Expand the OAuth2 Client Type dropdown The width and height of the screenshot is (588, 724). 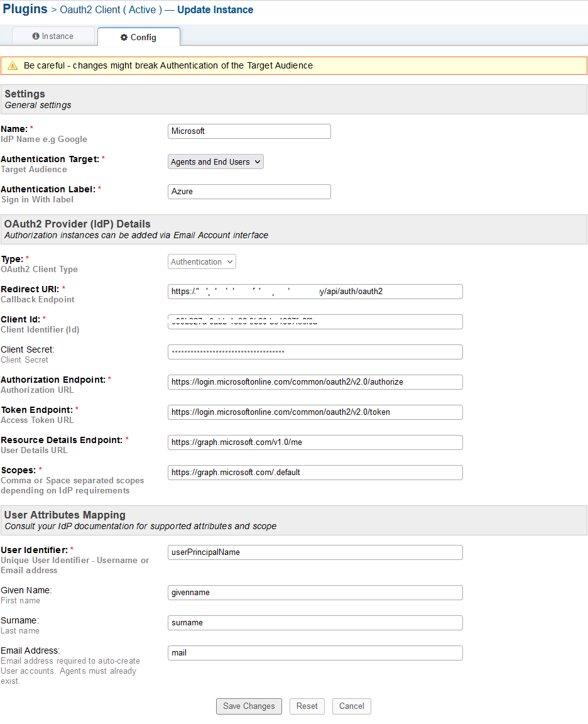[x=202, y=262]
